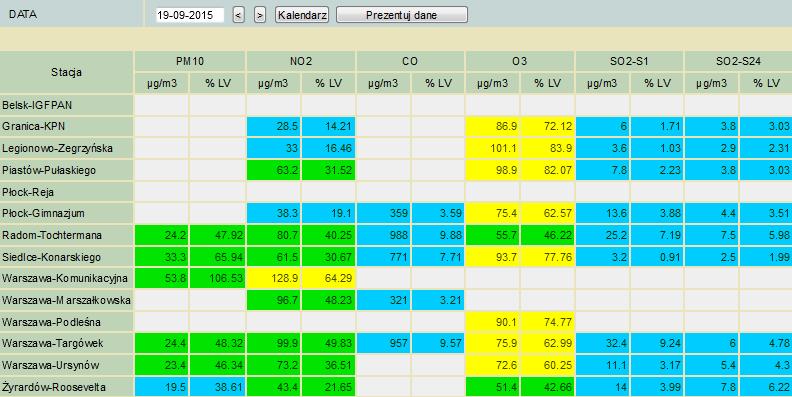This screenshot has height=397, width=792.
Task: Click the Radom-Tochtermana station name
Action: pos(52,235)
